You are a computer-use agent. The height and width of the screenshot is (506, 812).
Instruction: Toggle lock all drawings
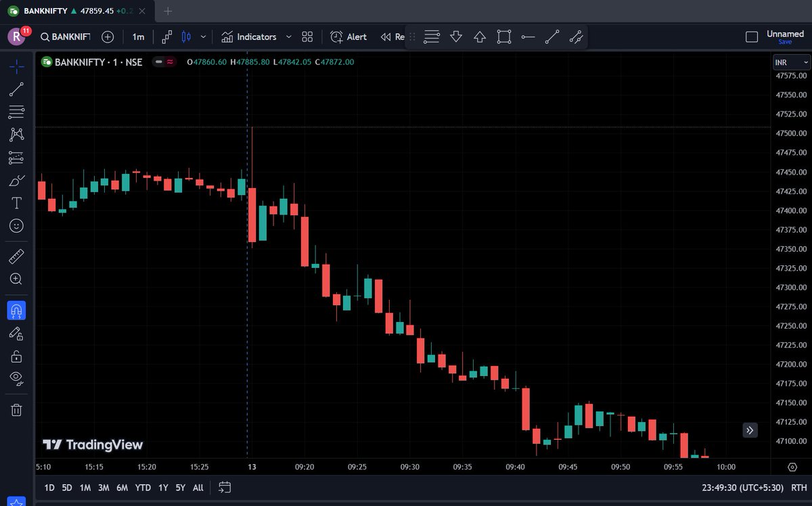[x=17, y=356]
